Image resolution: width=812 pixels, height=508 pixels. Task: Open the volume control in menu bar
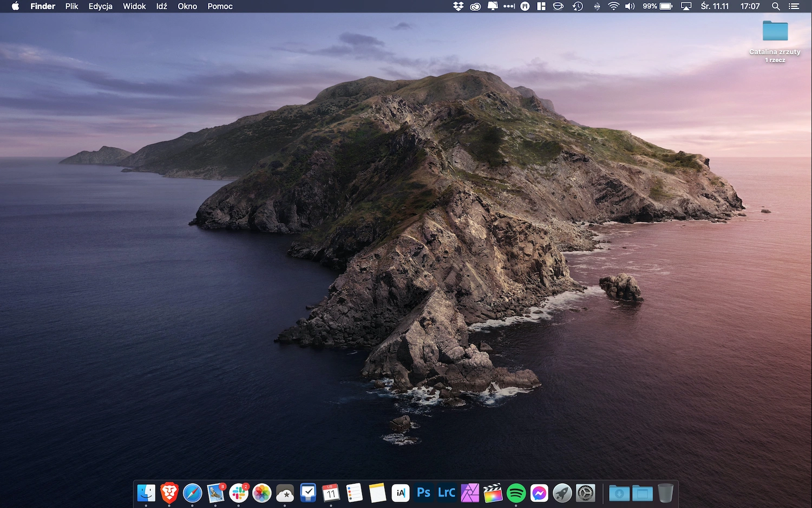point(630,6)
